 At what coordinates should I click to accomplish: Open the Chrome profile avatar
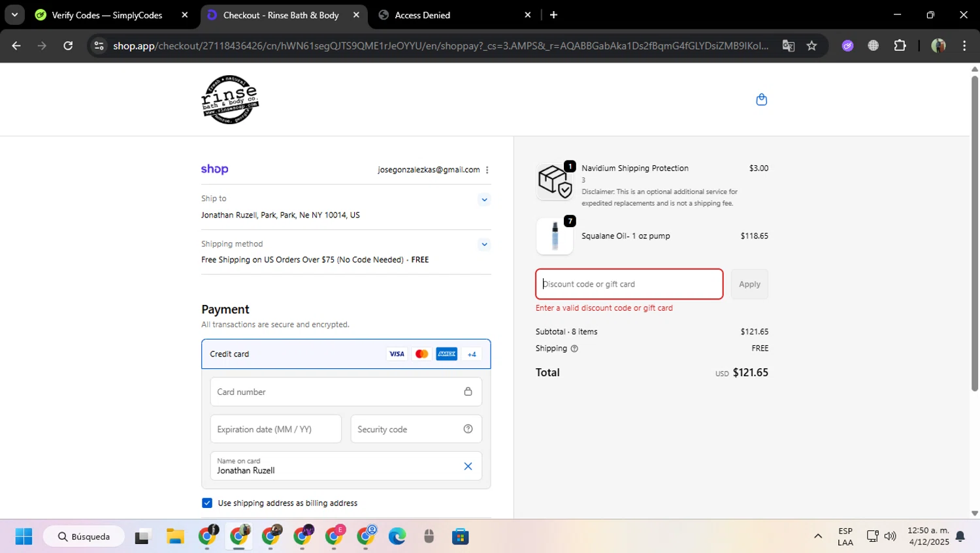point(938,46)
